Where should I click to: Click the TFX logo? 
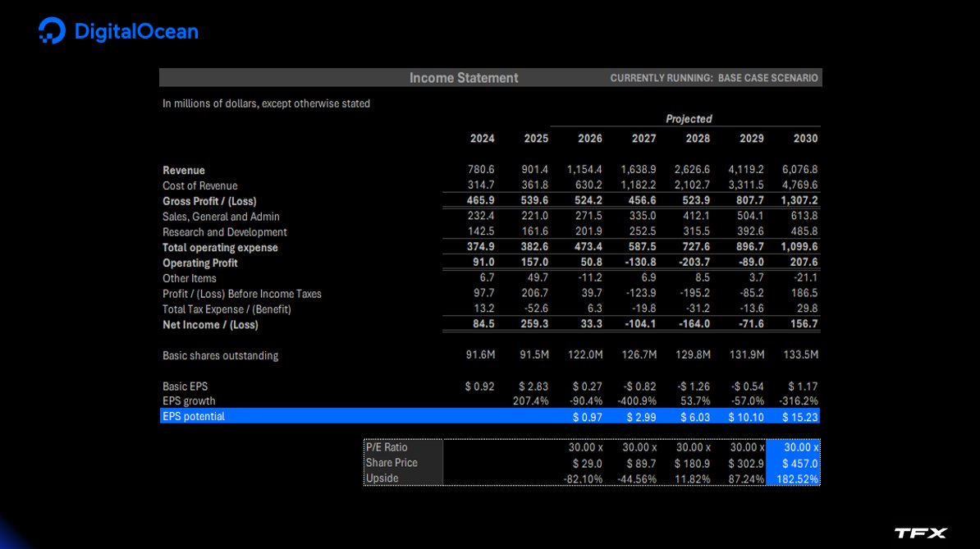[x=921, y=533]
